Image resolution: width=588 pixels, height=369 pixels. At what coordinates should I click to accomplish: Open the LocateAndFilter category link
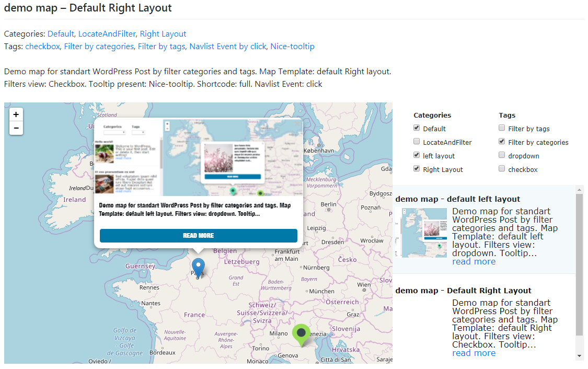click(107, 34)
